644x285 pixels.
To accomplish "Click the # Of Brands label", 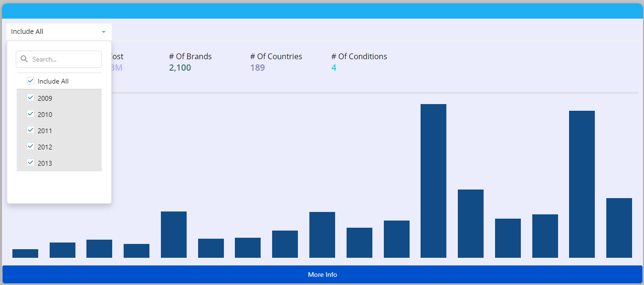I will 190,56.
